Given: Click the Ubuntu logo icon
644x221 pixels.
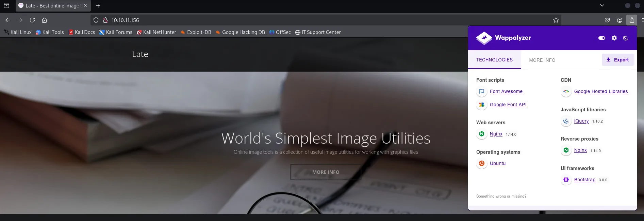Looking at the screenshot, I should click(x=482, y=163).
